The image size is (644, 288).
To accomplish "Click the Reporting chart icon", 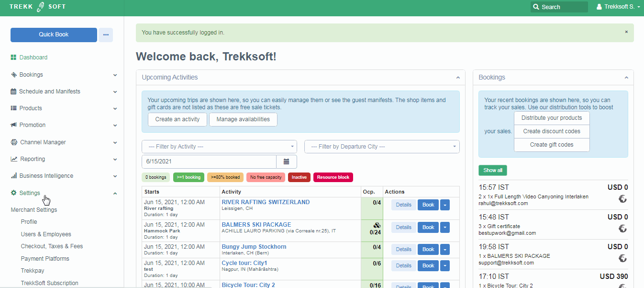I will coord(12,159).
